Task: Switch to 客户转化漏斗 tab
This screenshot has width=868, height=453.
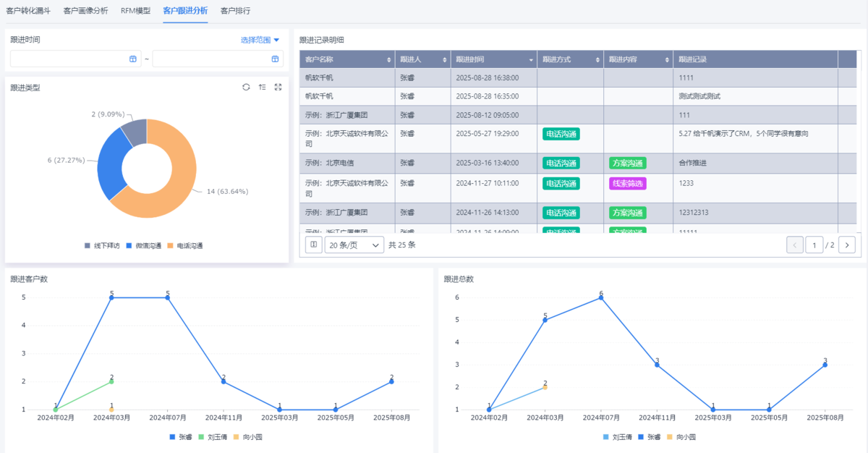Action: coord(28,11)
